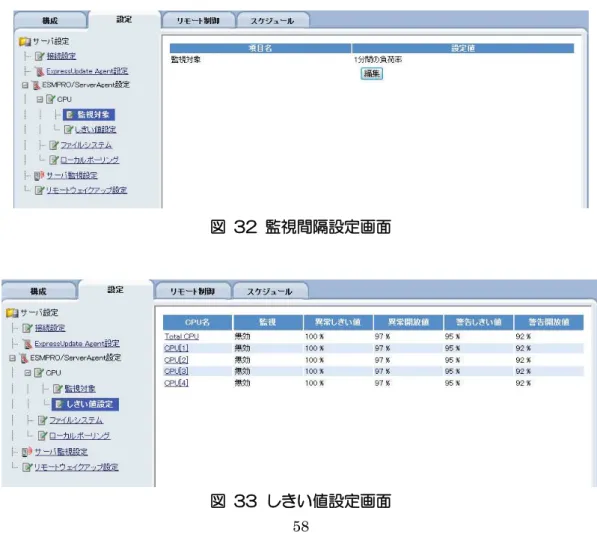
Task: Select 設定 tab in Figure 33 screen
Action: point(115,290)
